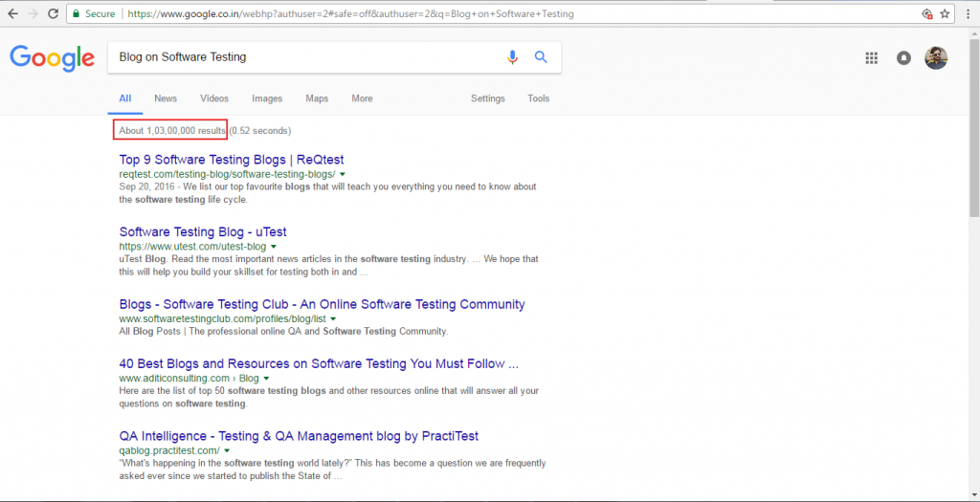Screen dimensions: 980x502
Task: Click the scrollbar up arrow
Action: (974, 33)
